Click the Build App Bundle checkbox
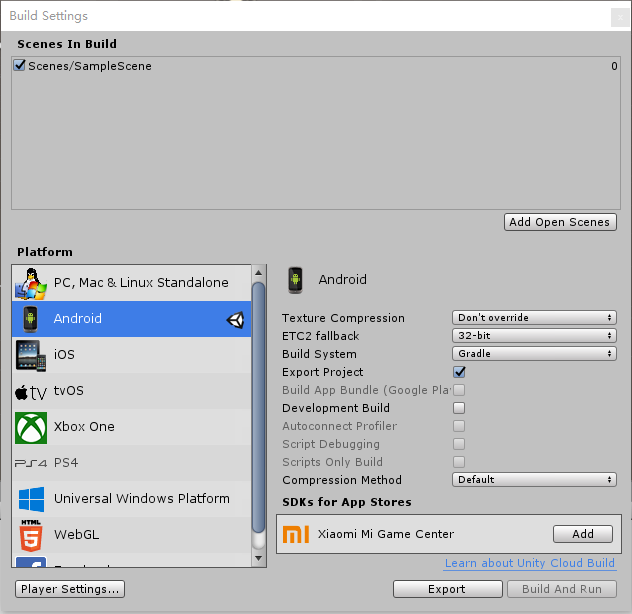Screen dimensions: 632x614 pos(459,390)
